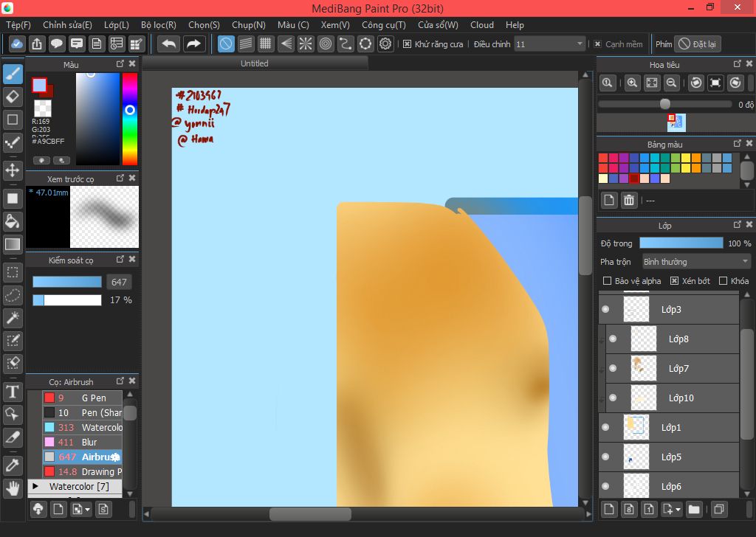The height and width of the screenshot is (537, 756).
Task: Select the Hand tool
Action: (13, 488)
